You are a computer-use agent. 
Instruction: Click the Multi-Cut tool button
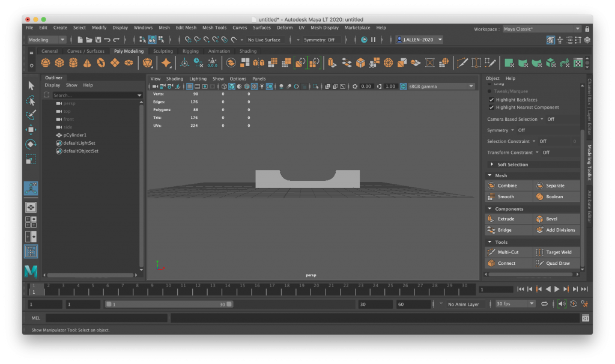pos(508,252)
